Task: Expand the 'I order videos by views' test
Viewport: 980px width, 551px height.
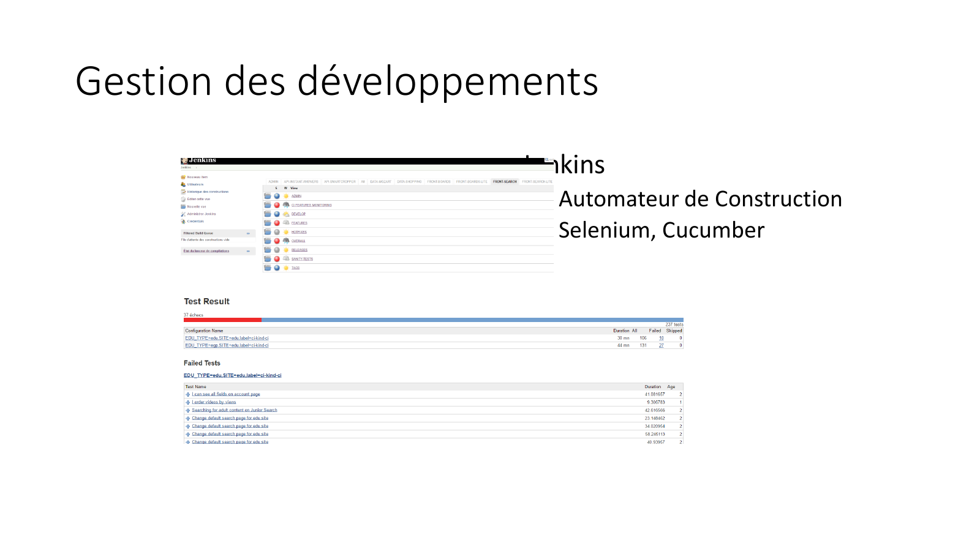Action: 188,402
